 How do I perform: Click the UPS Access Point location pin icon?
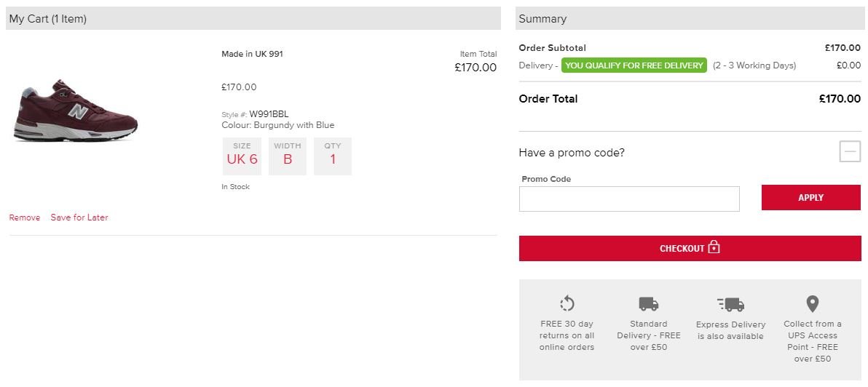click(813, 304)
